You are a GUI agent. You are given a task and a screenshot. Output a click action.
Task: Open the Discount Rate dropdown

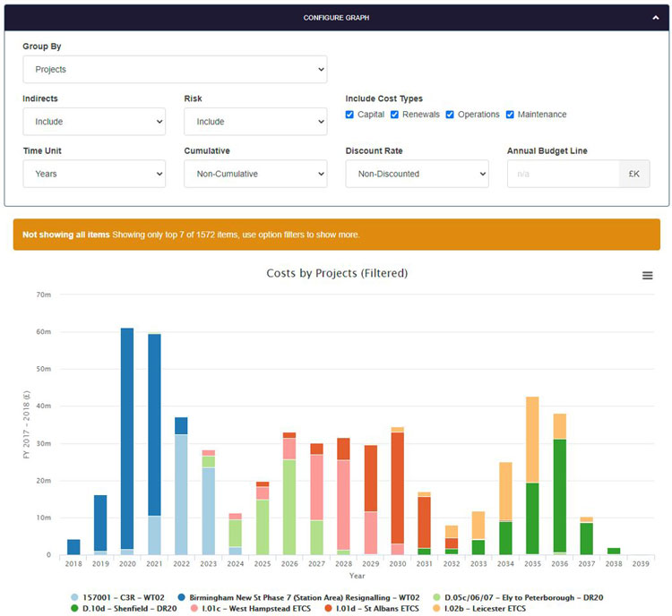pyautogui.click(x=417, y=174)
